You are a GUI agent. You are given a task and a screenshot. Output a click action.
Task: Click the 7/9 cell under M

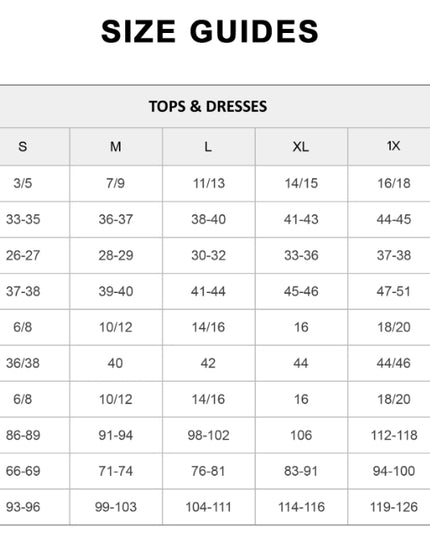[115, 183]
